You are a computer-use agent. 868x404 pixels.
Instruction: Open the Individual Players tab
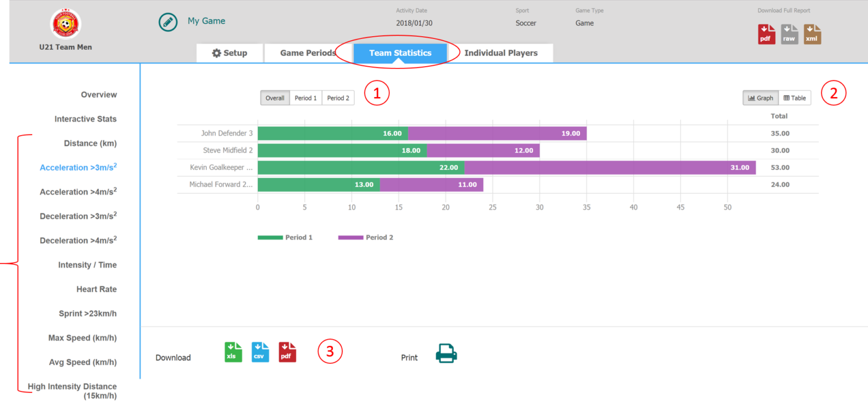tap(501, 53)
